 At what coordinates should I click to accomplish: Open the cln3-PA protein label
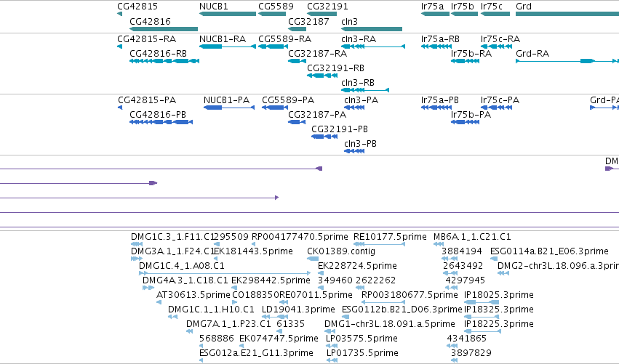[x=362, y=100]
